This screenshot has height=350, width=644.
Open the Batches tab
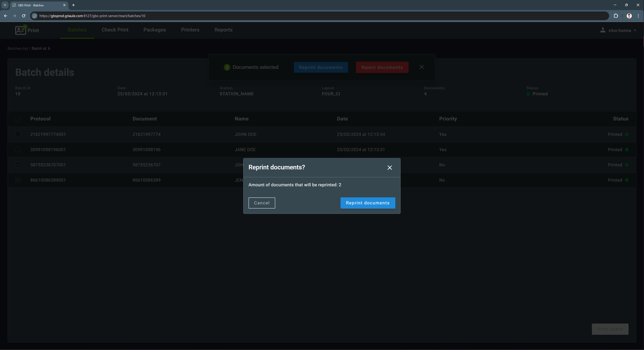tap(77, 30)
